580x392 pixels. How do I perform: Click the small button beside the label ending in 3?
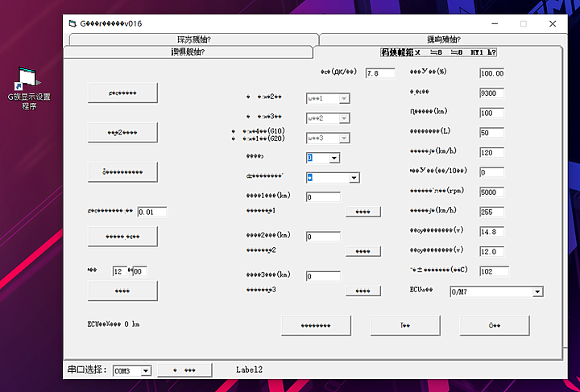coord(362,291)
